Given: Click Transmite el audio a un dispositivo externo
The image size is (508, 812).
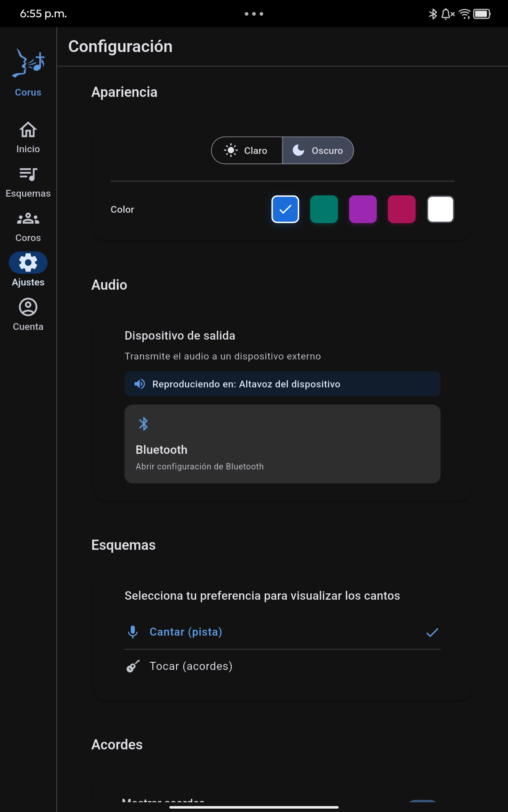Looking at the screenshot, I should click(223, 357).
